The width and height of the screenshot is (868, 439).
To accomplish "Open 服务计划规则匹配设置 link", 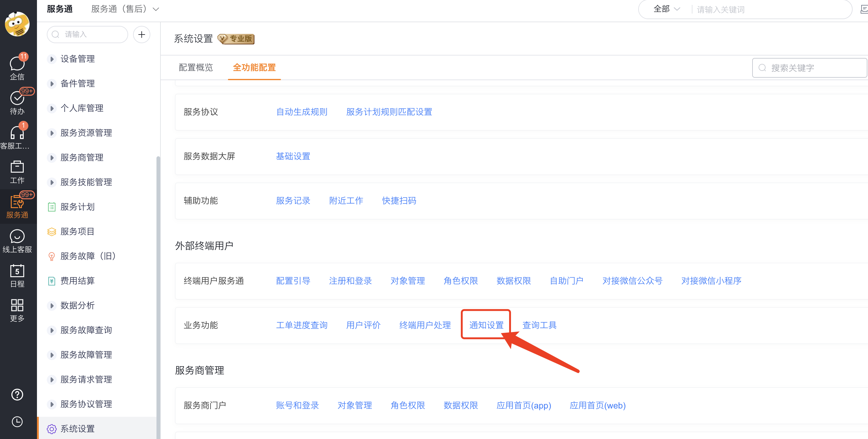I will coord(389,112).
